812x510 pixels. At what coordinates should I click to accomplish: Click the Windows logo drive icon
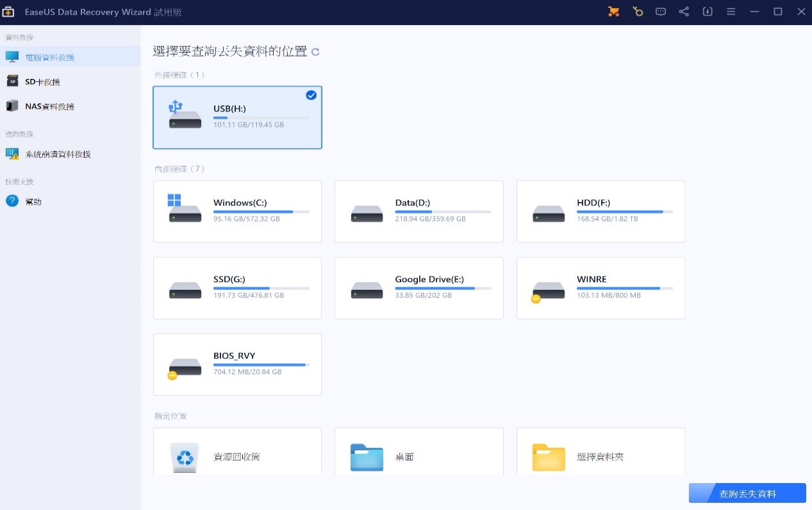tap(185, 209)
